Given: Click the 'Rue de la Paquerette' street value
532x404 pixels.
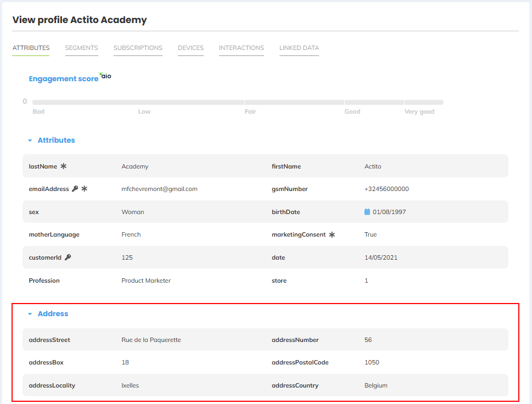Looking at the screenshot, I should pyautogui.click(x=151, y=340).
